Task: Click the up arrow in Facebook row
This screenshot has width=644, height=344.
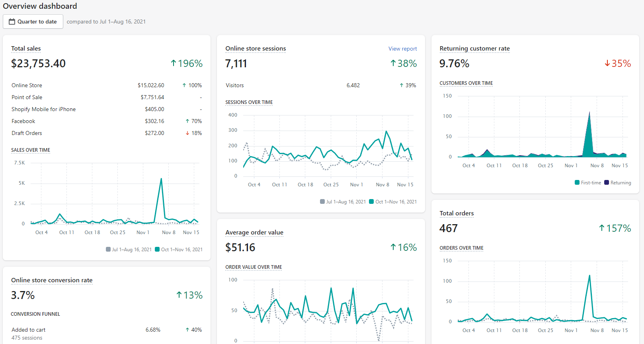Action: coord(187,121)
